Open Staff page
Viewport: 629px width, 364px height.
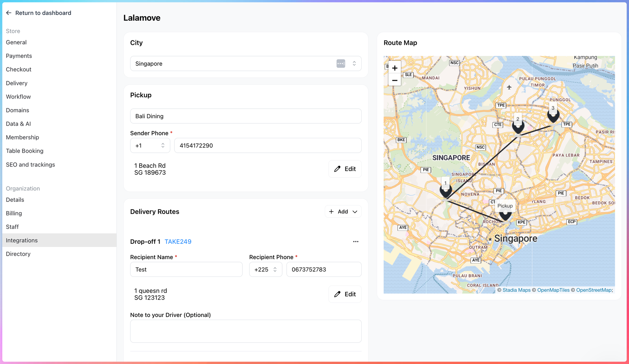(x=12, y=227)
